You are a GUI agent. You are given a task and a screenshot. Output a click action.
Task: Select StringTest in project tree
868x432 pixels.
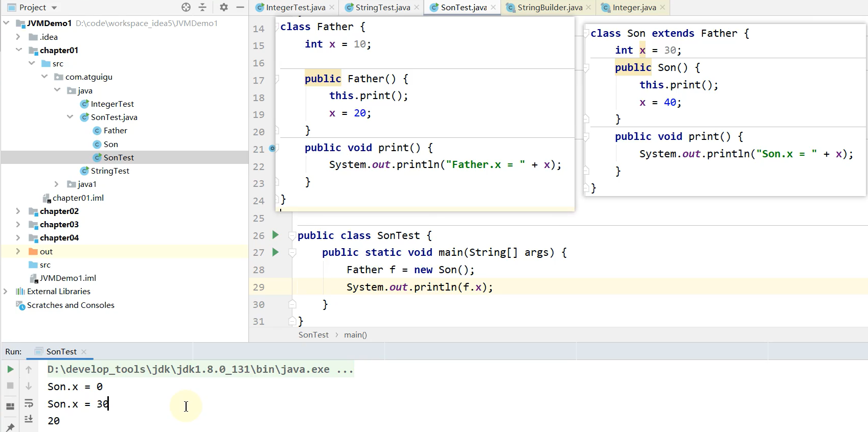pos(110,171)
